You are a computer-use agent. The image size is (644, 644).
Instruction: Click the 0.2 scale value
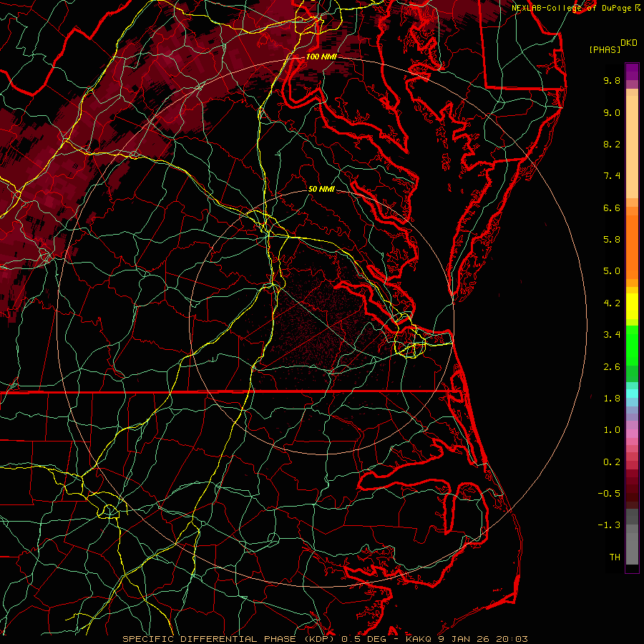coord(612,462)
